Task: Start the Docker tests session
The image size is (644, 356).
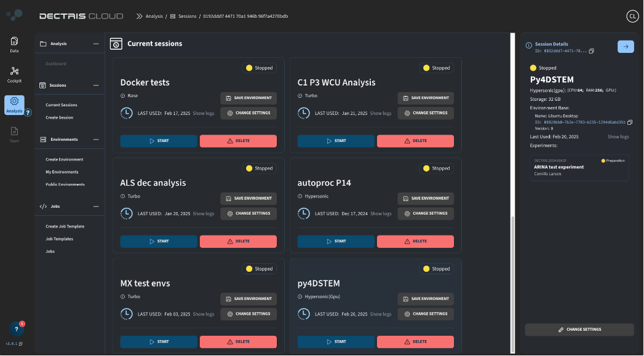Action: click(159, 141)
